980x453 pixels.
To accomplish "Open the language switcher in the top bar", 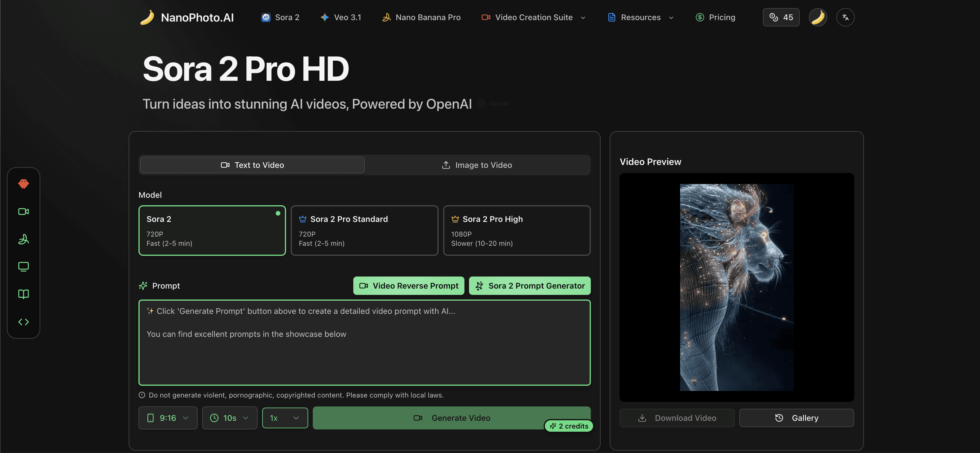I will pyautogui.click(x=846, y=17).
